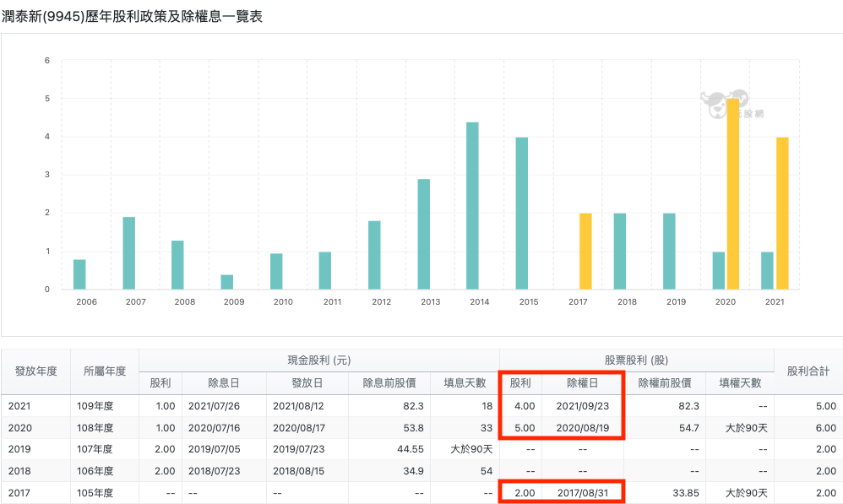The width and height of the screenshot is (843, 504).
Task: Click the 發放日 column header
Action: pyautogui.click(x=307, y=383)
